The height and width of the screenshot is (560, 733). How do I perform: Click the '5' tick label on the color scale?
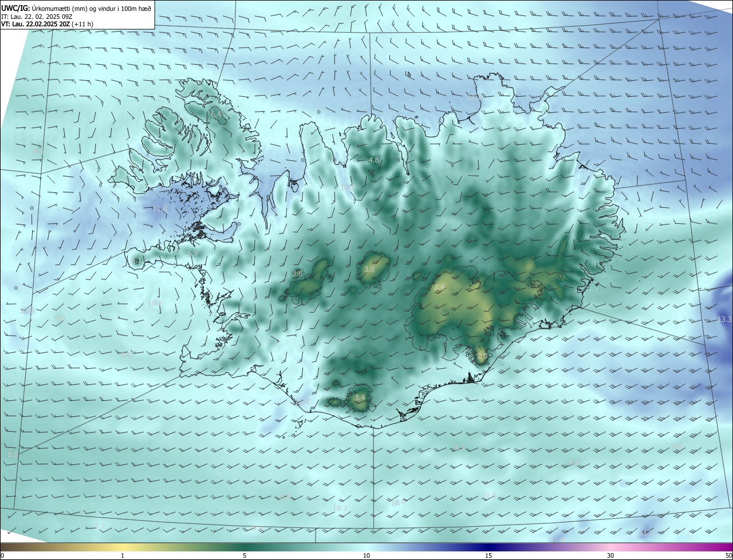tap(245, 555)
